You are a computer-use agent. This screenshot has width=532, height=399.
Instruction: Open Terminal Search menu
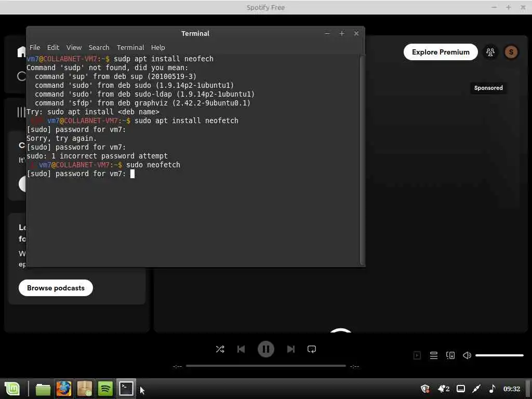click(x=99, y=47)
